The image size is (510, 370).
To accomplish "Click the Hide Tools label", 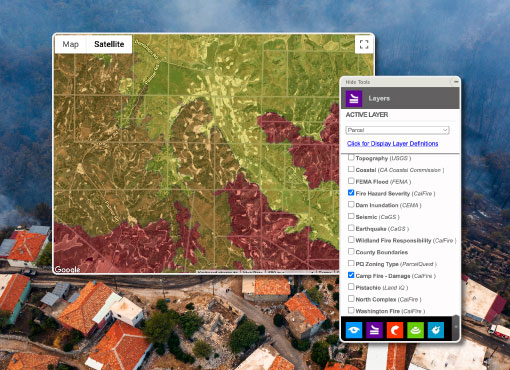I will [358, 82].
